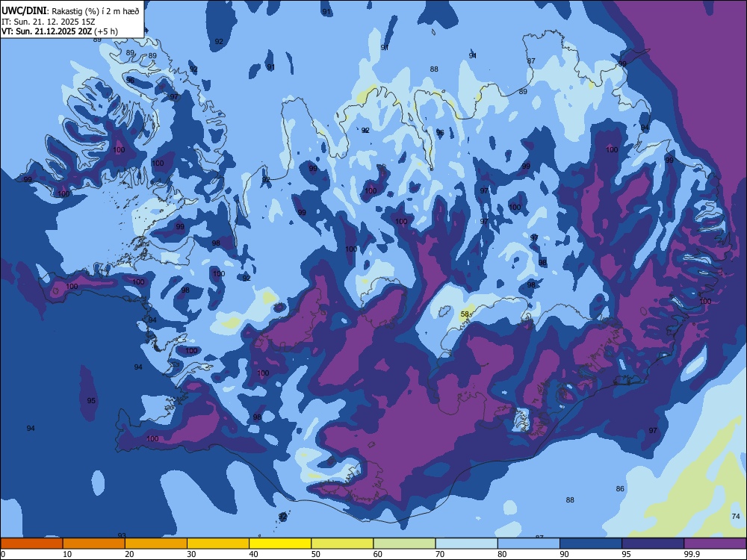Select the 50–60% pale yellow legend swatch
747x560 pixels.
point(343,544)
